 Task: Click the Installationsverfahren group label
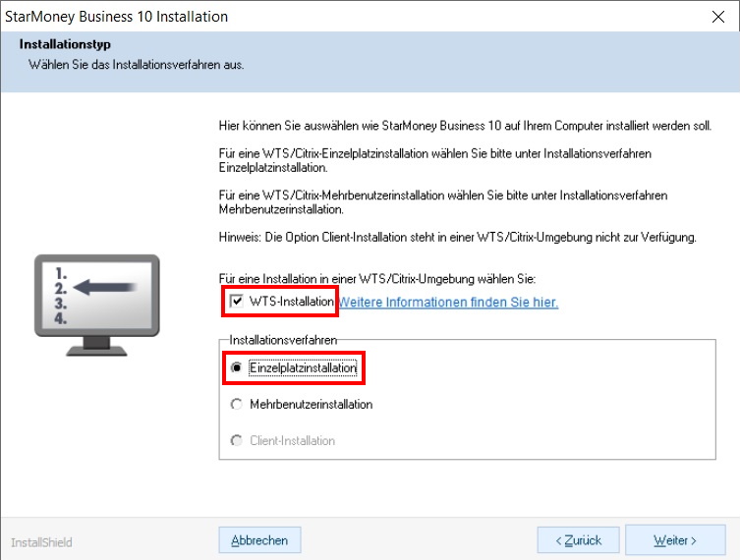coord(283,340)
